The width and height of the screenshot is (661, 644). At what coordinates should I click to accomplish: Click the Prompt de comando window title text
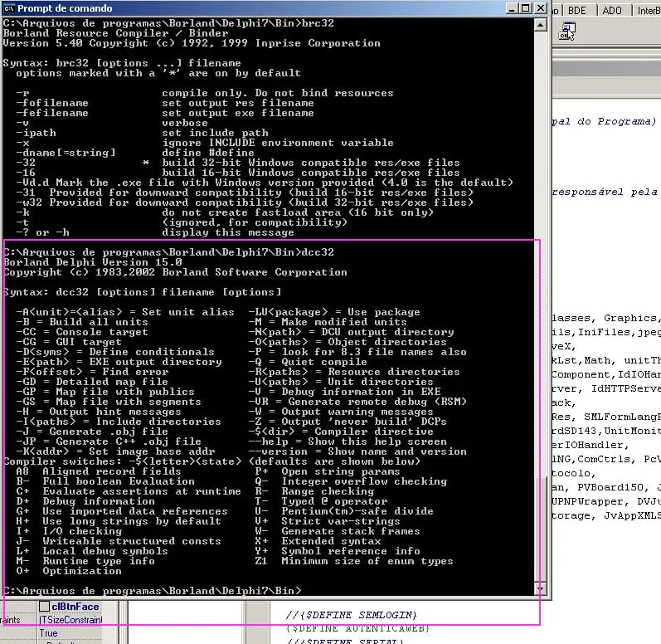(x=65, y=8)
